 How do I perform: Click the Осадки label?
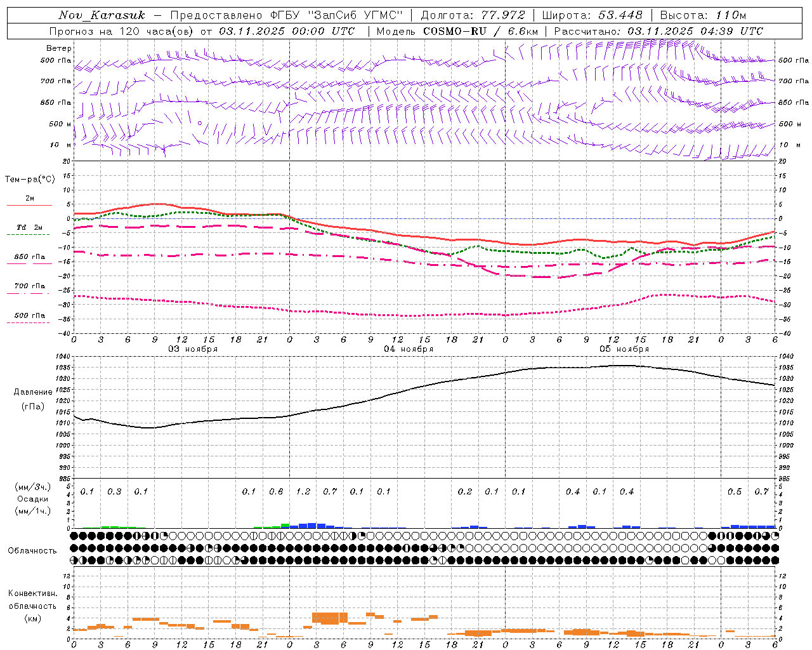pos(33,499)
